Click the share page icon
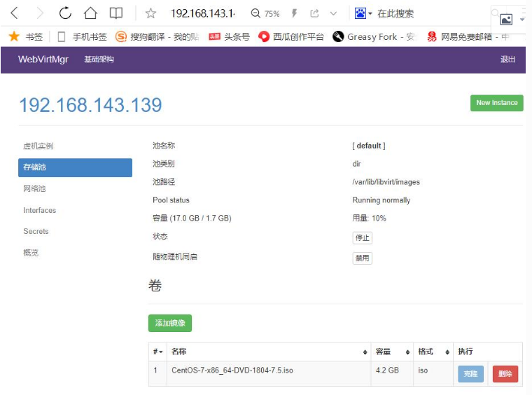This screenshot has width=532, height=395. tap(314, 13)
